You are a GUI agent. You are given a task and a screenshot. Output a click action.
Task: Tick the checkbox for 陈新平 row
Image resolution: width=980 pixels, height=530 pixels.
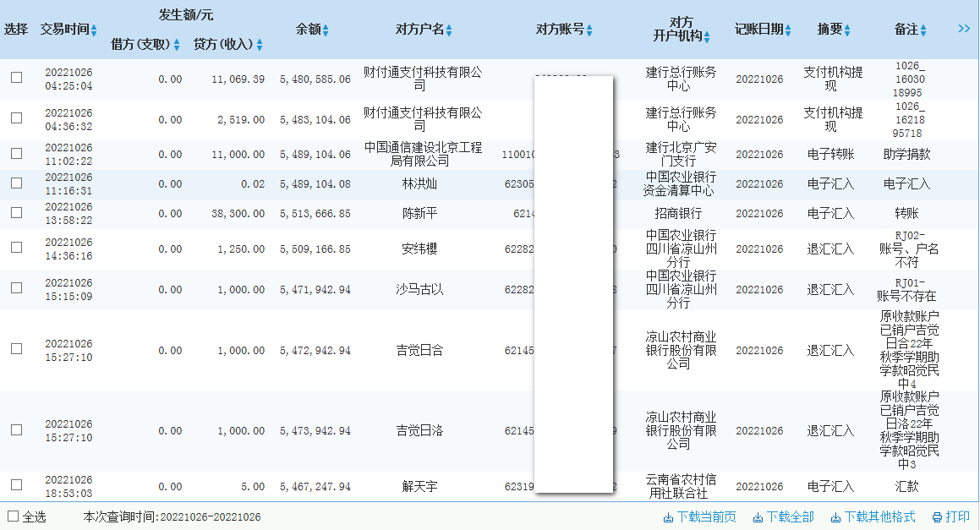[16, 212]
